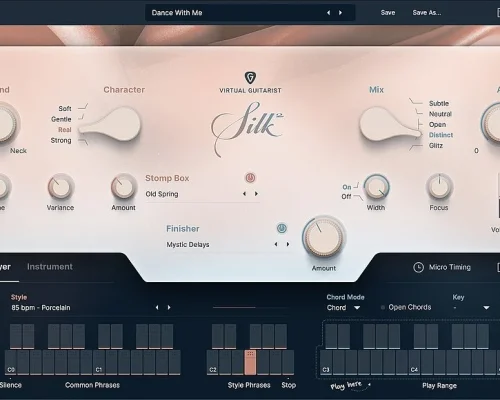Screen dimensions: 500x400
Task: Toggle the Finisher power button
Action: pos(282,228)
